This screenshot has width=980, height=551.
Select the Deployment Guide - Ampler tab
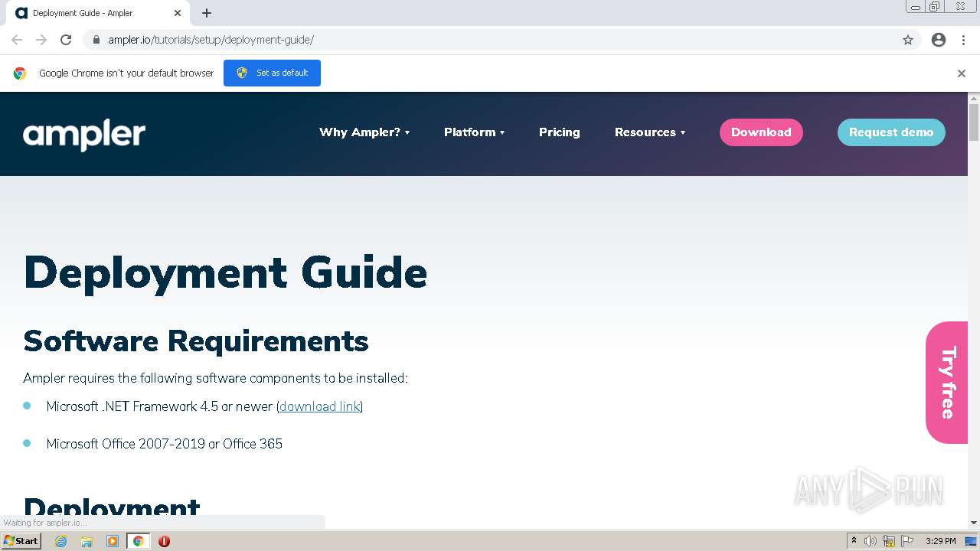[x=98, y=13]
